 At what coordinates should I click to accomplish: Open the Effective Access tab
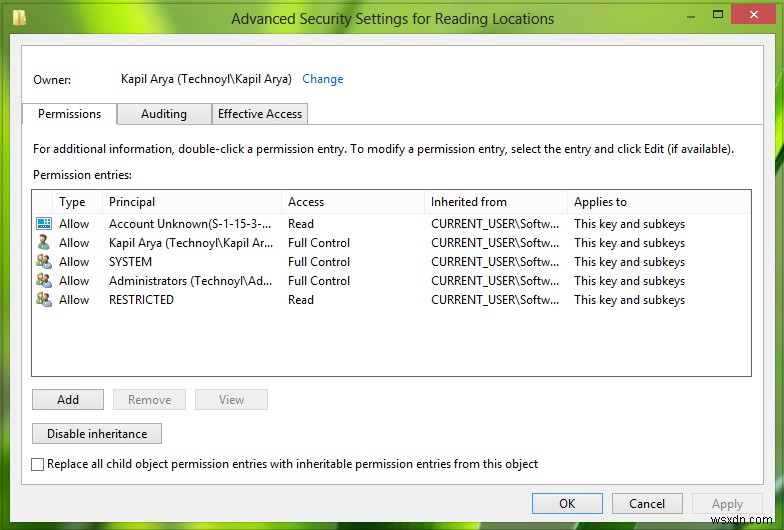[x=260, y=114]
